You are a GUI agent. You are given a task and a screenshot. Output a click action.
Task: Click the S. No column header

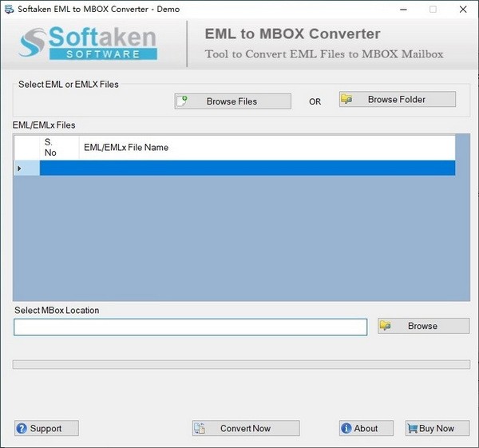point(59,147)
